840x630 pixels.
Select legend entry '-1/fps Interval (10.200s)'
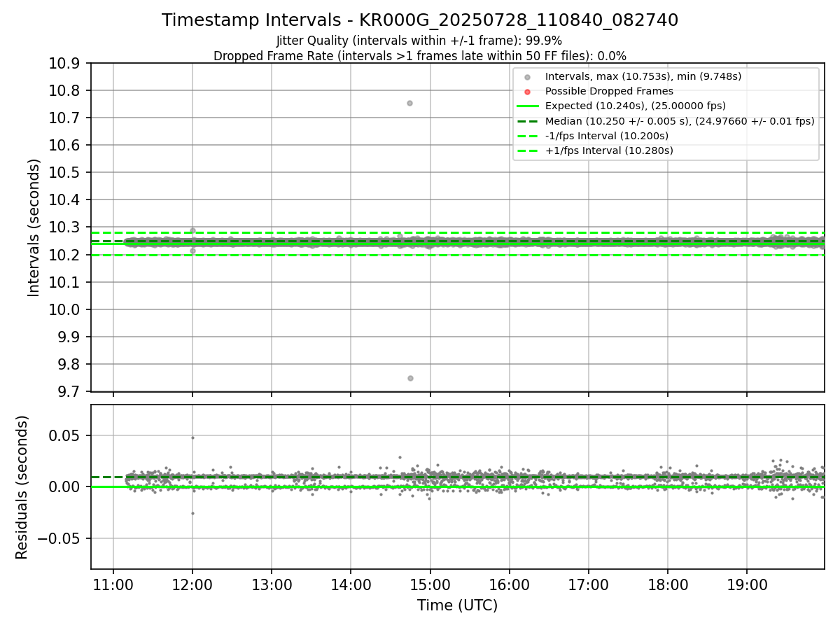(607, 135)
